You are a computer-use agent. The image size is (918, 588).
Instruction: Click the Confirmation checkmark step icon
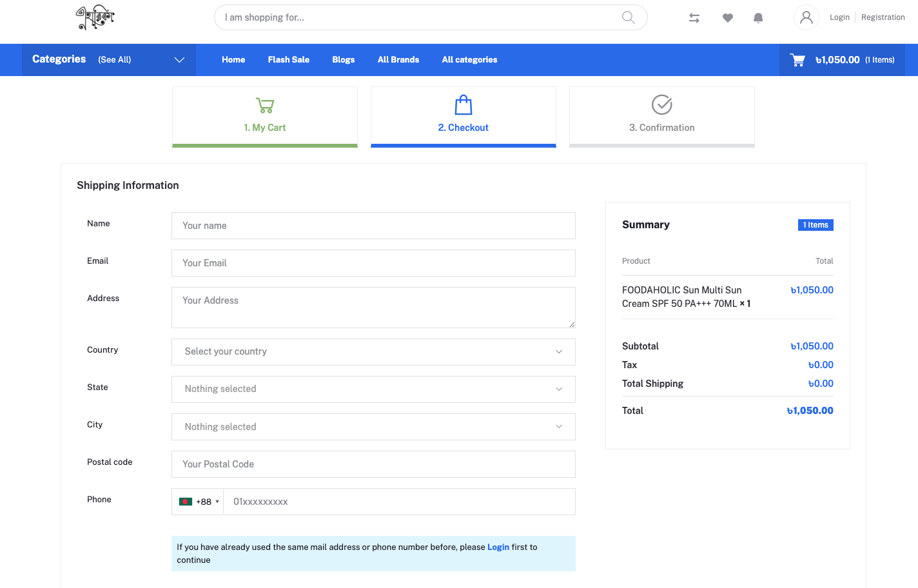pos(661,104)
